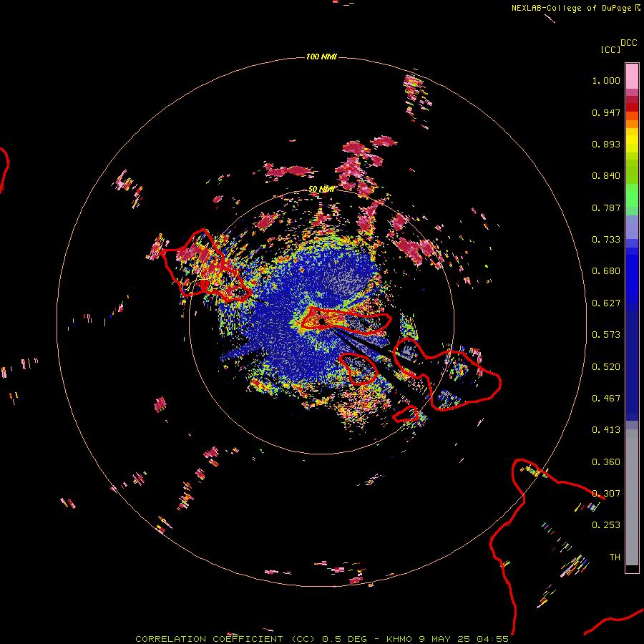Click the 0.733 scale value

pos(606,240)
